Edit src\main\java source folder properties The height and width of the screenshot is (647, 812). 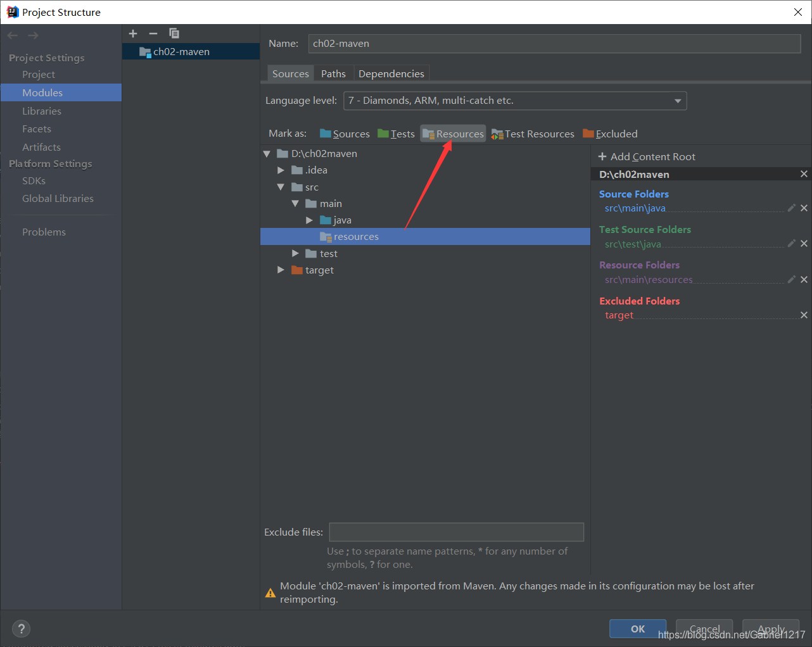[x=791, y=208]
